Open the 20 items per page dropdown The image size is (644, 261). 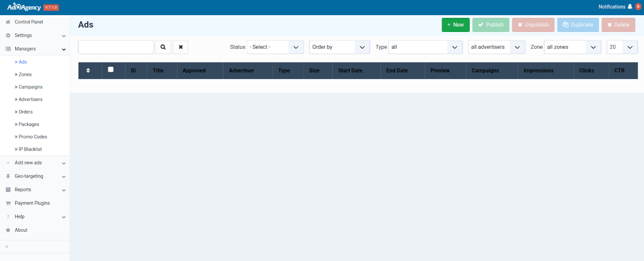[x=622, y=47]
